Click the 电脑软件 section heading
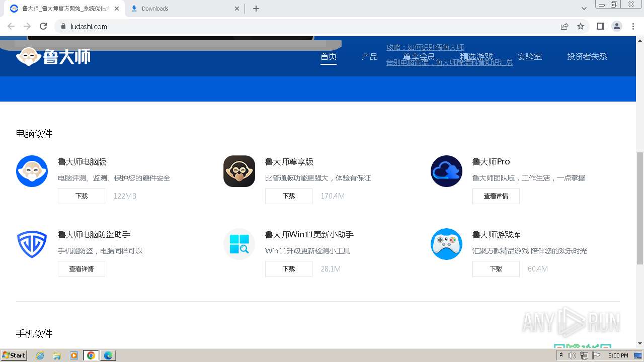The image size is (644, 362). click(34, 134)
